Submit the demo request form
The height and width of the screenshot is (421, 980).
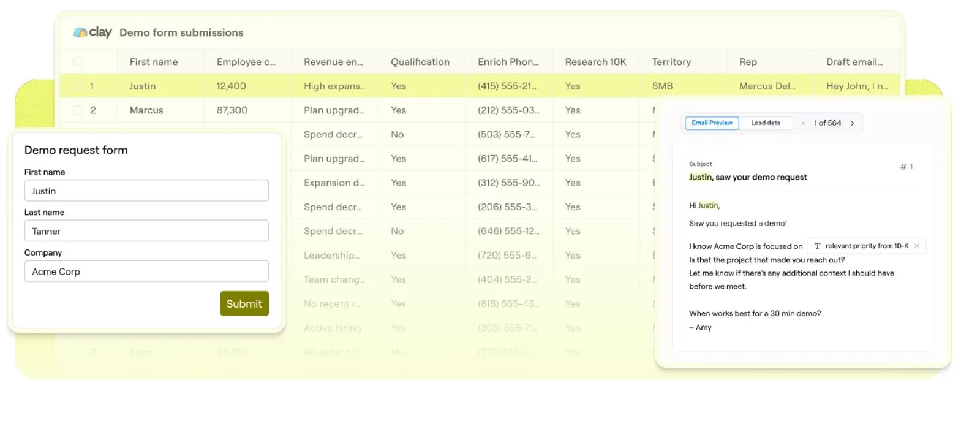pyautogui.click(x=244, y=303)
